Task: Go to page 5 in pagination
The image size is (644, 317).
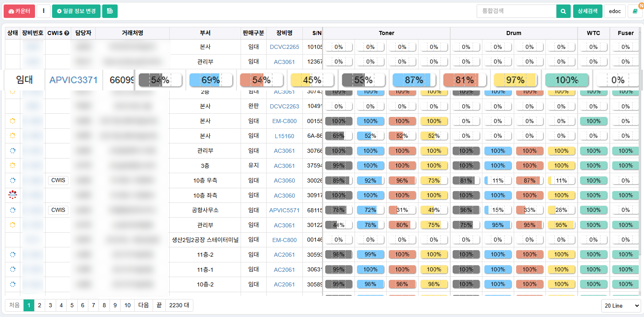Action: (x=72, y=305)
